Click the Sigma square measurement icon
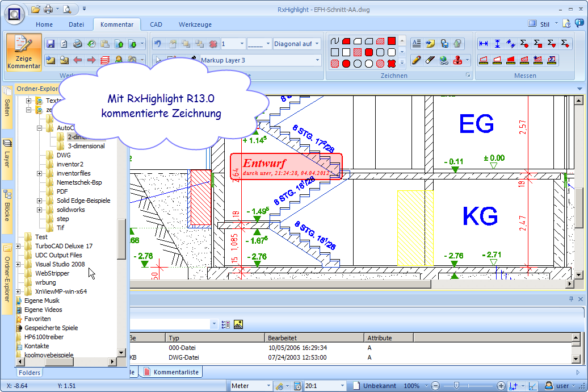The height and width of the screenshot is (392, 588). point(537,44)
